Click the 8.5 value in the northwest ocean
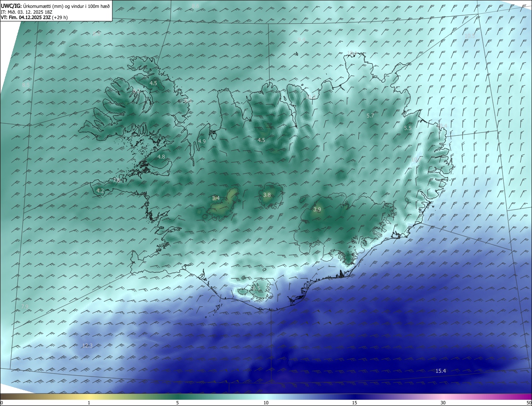This screenshot has height=406, width=532. 26,85
